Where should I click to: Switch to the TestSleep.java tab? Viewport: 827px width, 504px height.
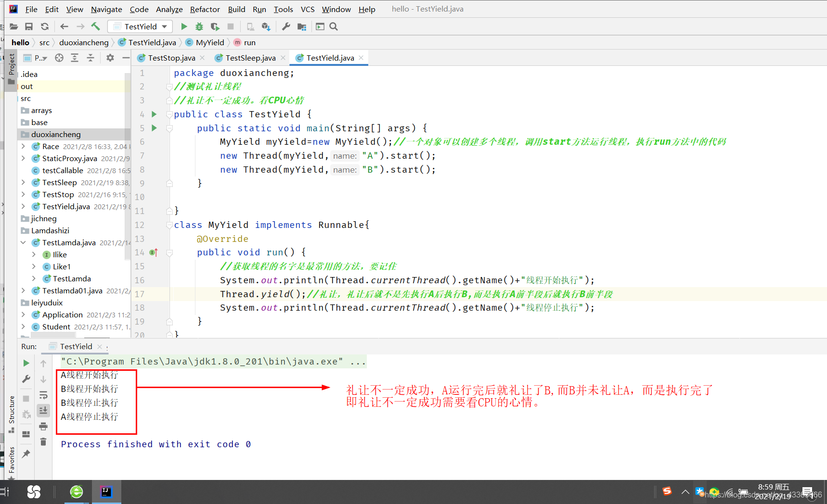(x=250, y=58)
